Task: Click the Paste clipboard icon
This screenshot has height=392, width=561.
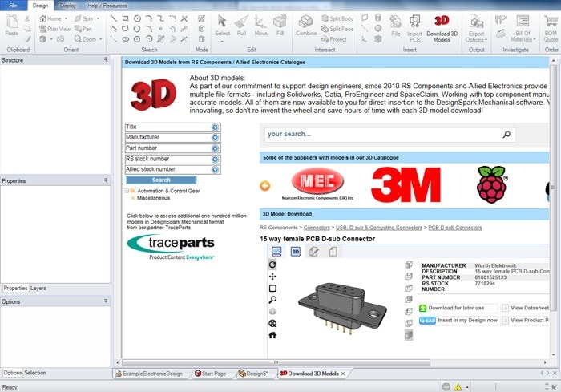Action: (12, 24)
